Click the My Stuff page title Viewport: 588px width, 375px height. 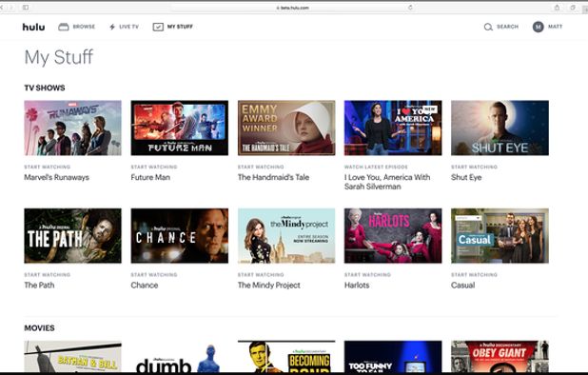pos(59,57)
